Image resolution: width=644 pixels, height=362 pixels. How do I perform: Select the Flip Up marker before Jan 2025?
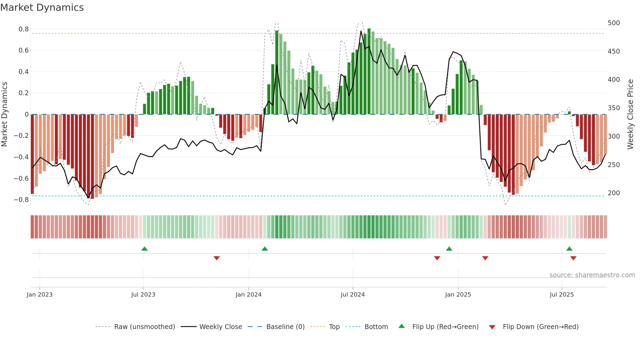pyautogui.click(x=449, y=249)
